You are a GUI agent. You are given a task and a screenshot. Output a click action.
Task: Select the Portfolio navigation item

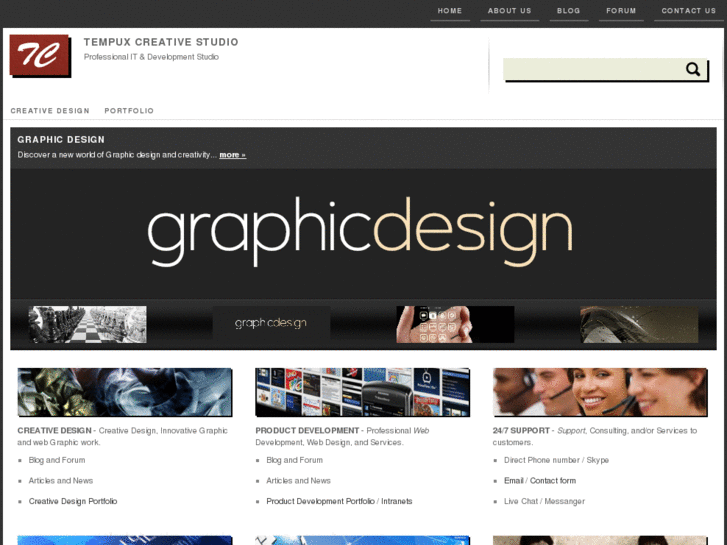[x=129, y=111]
